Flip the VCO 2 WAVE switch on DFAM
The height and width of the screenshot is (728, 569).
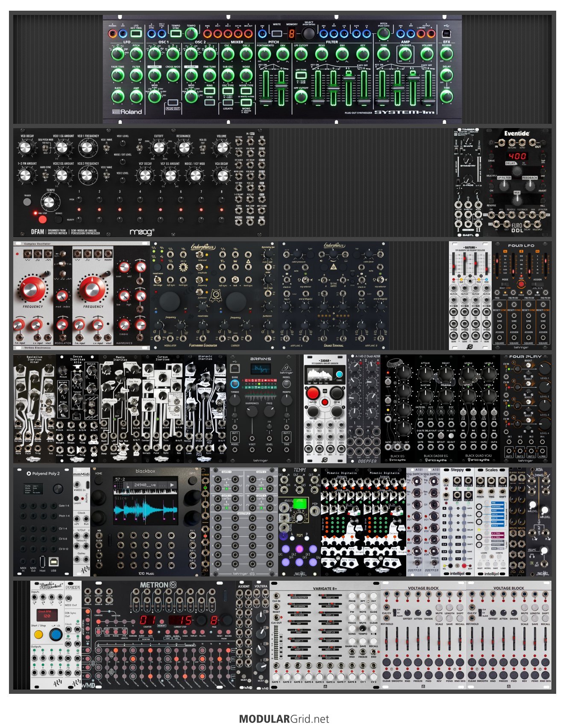(x=106, y=175)
